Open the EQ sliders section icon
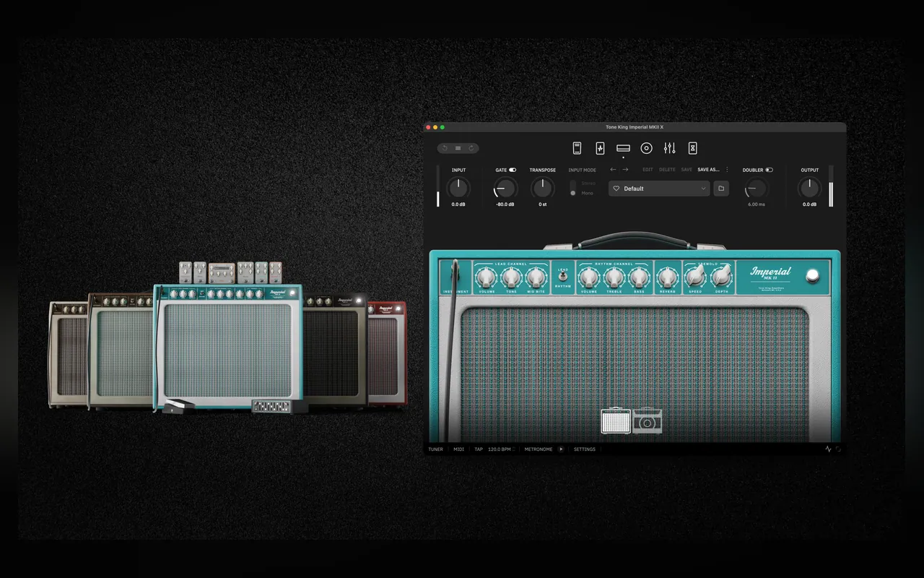This screenshot has width=924, height=578. pos(670,148)
